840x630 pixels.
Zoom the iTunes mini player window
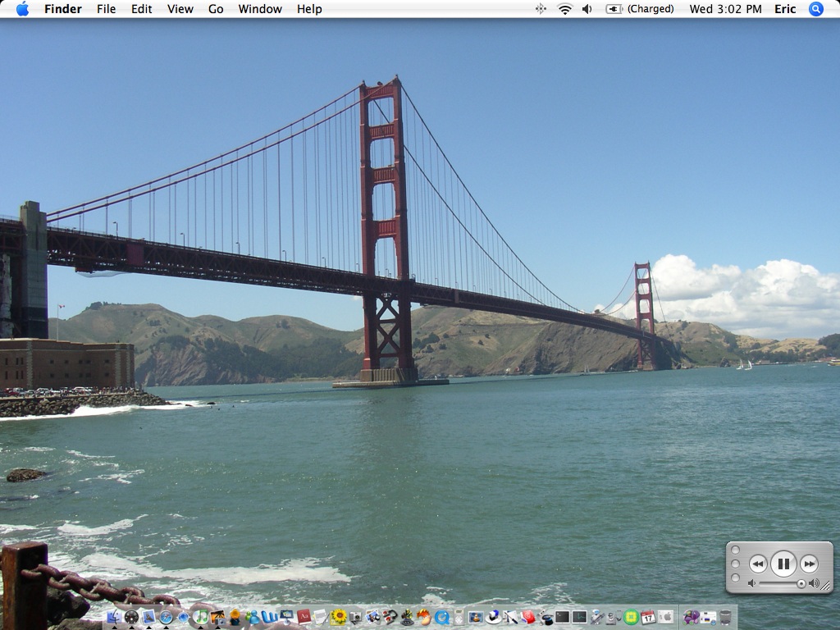pos(736,577)
